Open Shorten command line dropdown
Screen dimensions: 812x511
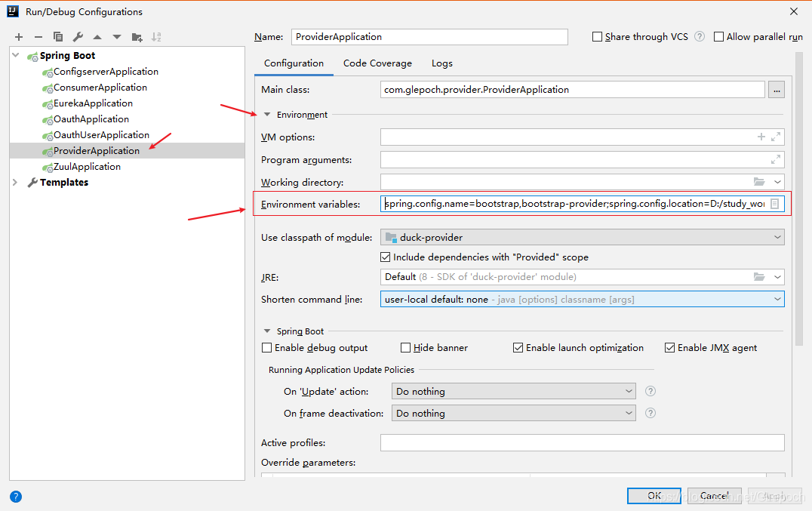click(777, 299)
